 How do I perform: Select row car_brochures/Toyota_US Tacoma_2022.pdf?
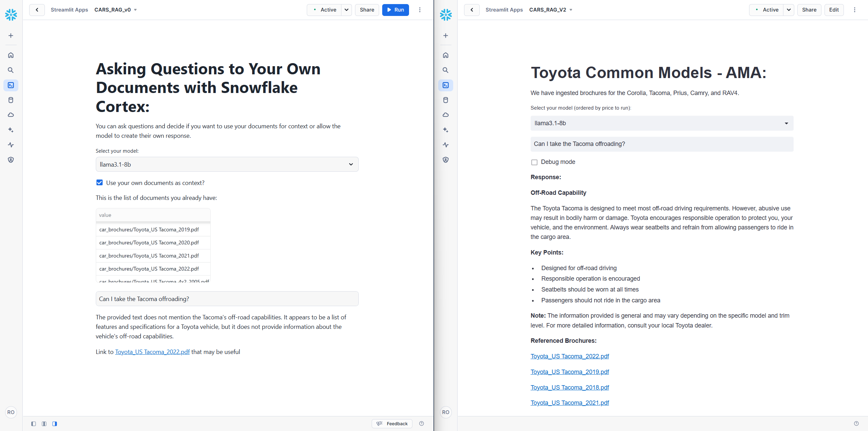(153, 269)
